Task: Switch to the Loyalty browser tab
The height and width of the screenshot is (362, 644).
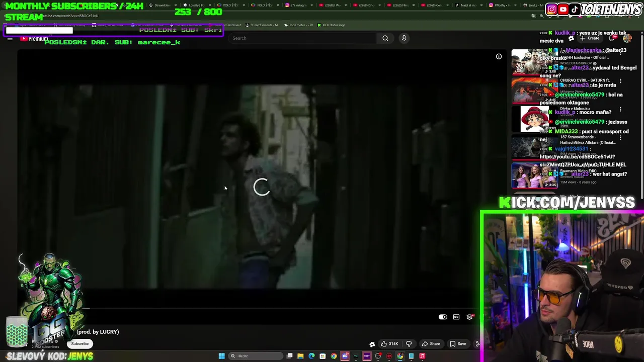Action: [x=197, y=5]
